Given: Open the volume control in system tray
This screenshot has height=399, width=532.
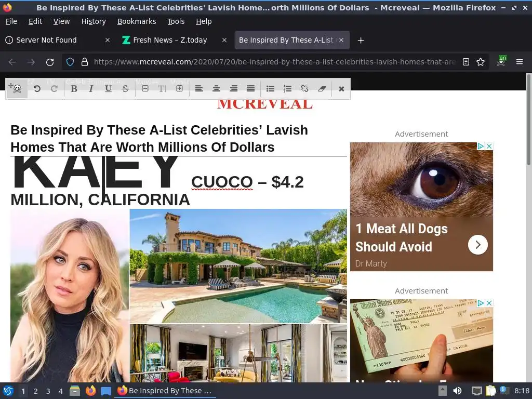Looking at the screenshot, I should (x=458, y=391).
